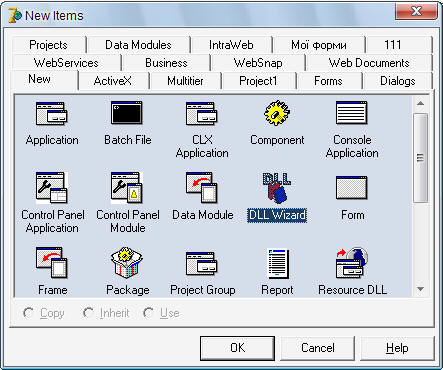Viewport: 443px width, 370px height.
Task: Click the scrollbar up arrow
Action: (421, 104)
